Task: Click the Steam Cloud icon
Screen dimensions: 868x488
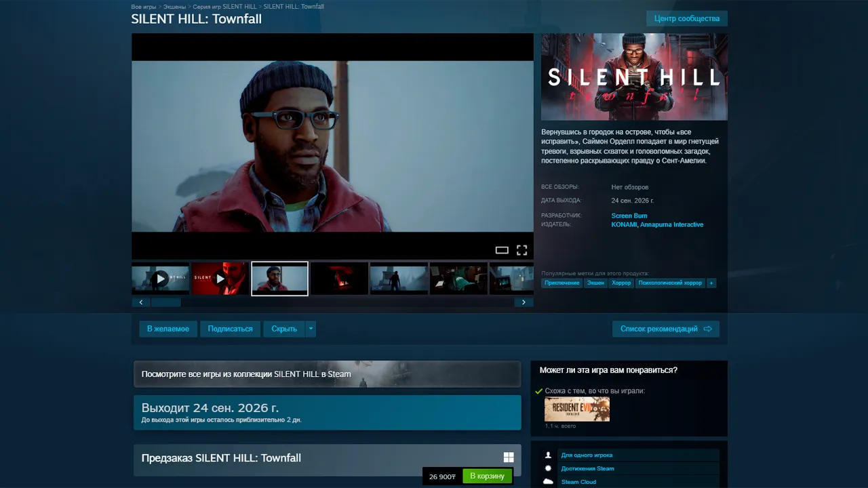Action: pos(549,482)
